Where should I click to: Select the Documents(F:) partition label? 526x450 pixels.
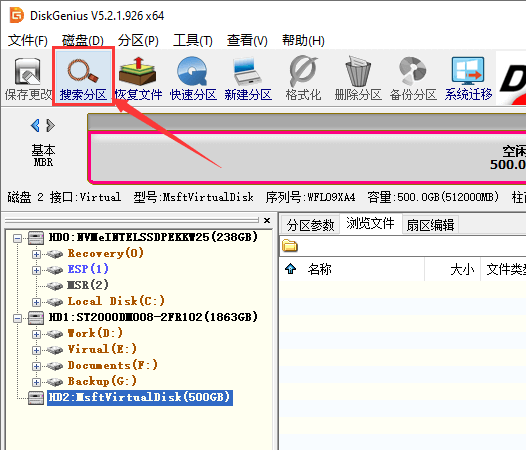[x=113, y=365]
